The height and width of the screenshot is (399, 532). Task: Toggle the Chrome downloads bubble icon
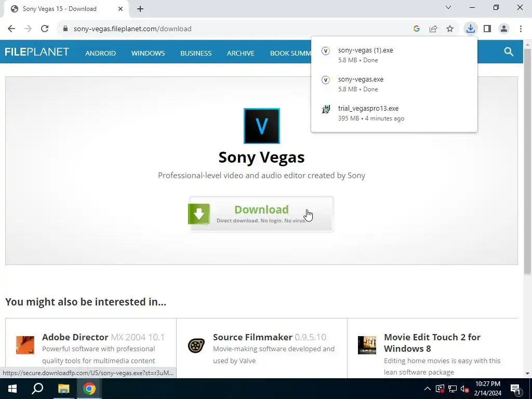[470, 29]
